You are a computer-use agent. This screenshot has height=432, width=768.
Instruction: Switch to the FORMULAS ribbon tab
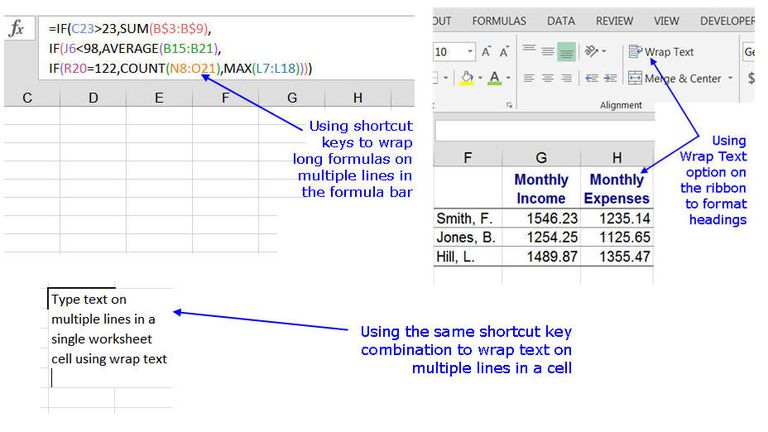click(x=499, y=21)
